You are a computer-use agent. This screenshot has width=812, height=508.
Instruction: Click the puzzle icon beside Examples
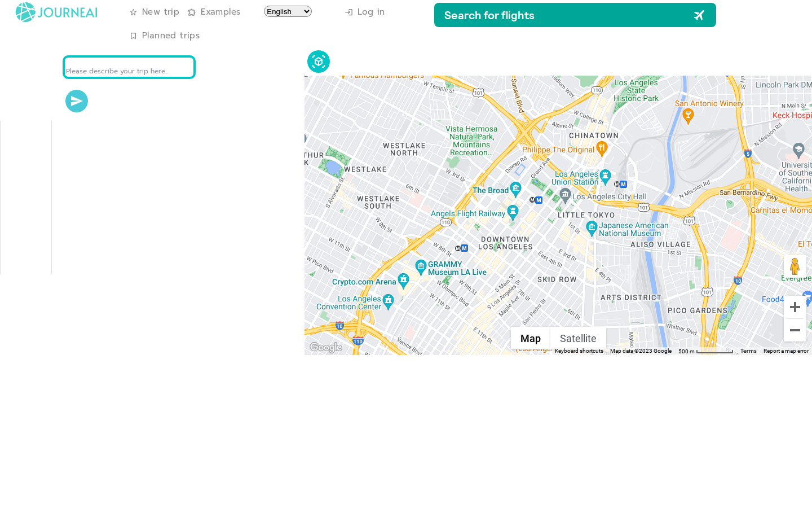[x=192, y=12]
